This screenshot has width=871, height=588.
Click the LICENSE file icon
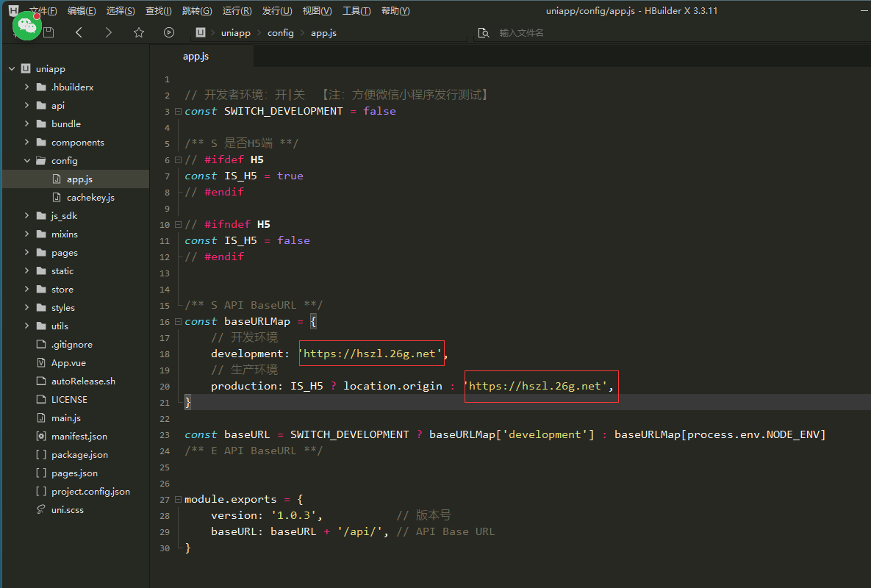click(x=41, y=399)
